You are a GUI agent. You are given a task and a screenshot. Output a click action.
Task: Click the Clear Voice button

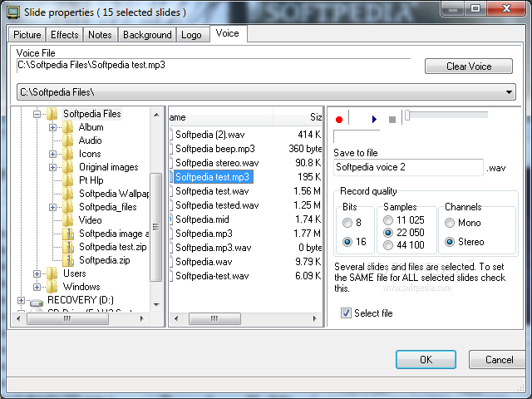pyautogui.click(x=469, y=66)
